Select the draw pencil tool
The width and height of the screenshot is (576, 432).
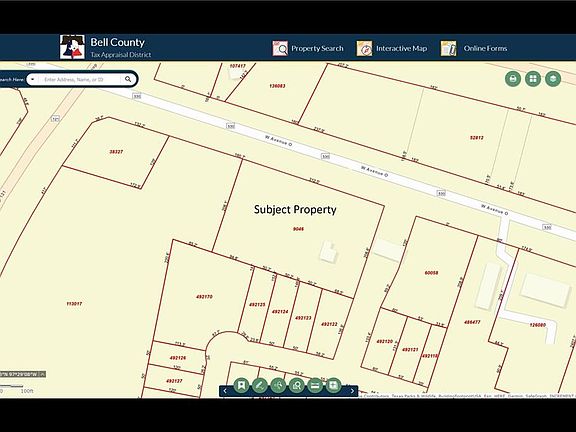[260, 385]
